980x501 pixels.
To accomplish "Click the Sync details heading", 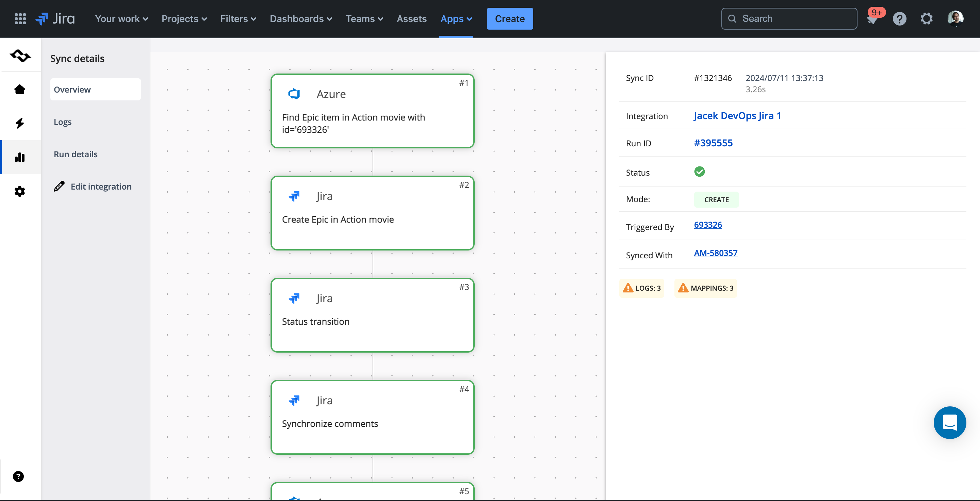I will (x=77, y=58).
